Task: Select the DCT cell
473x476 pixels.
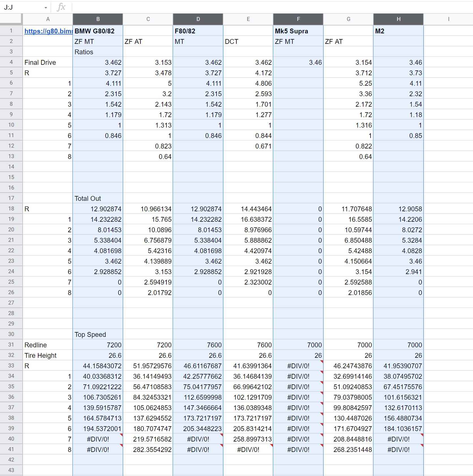Action: coord(248,41)
